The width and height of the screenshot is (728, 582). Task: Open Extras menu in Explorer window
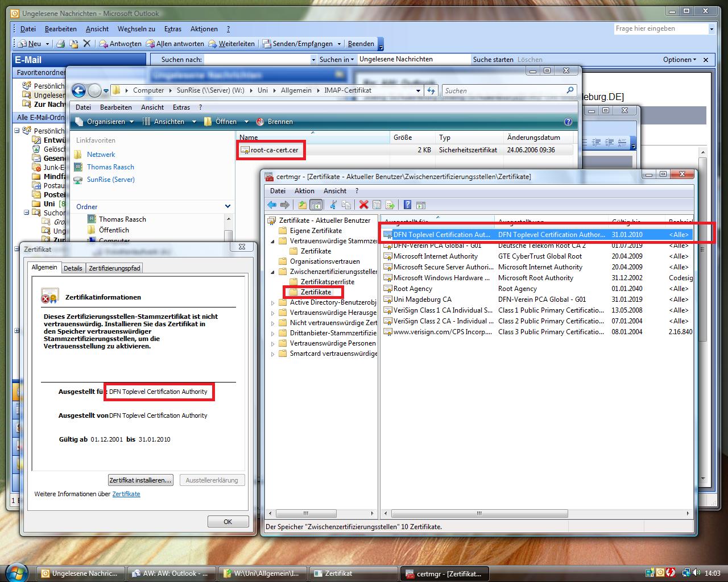click(x=181, y=107)
